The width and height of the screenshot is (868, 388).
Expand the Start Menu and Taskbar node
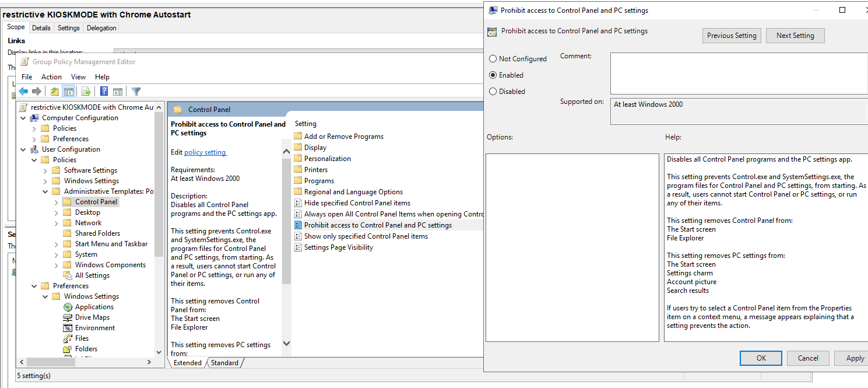[x=57, y=244]
